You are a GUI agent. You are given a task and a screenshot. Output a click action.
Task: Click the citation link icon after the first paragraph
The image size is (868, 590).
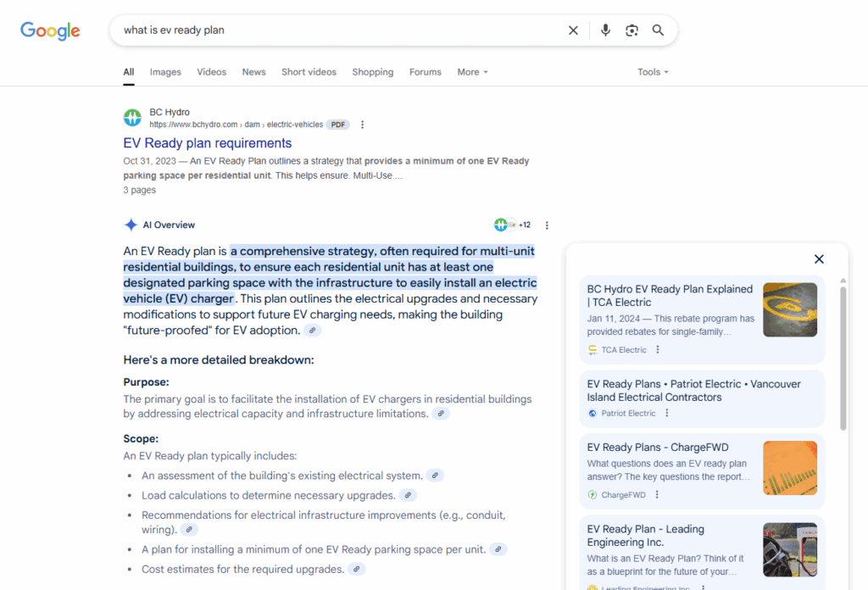click(x=312, y=329)
